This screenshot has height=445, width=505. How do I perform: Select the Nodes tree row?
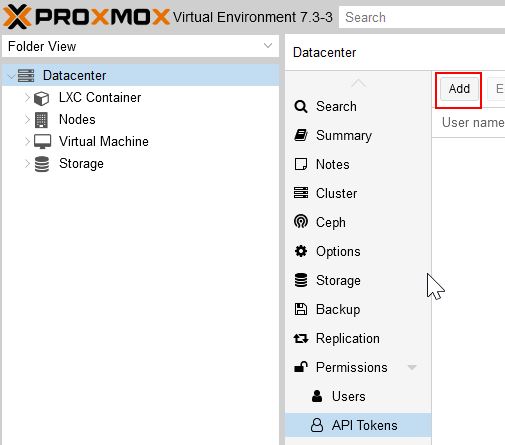pyautogui.click(x=140, y=120)
